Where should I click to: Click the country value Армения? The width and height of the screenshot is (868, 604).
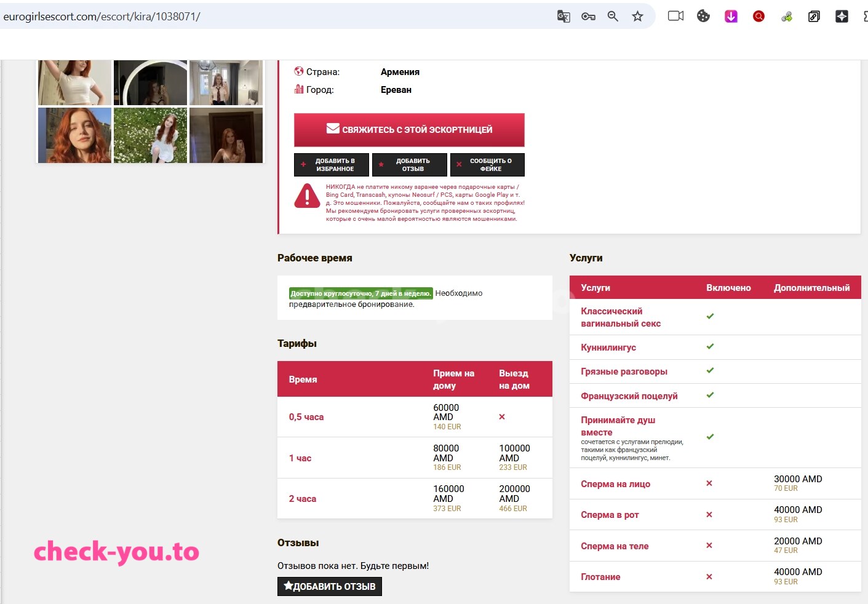coord(400,72)
